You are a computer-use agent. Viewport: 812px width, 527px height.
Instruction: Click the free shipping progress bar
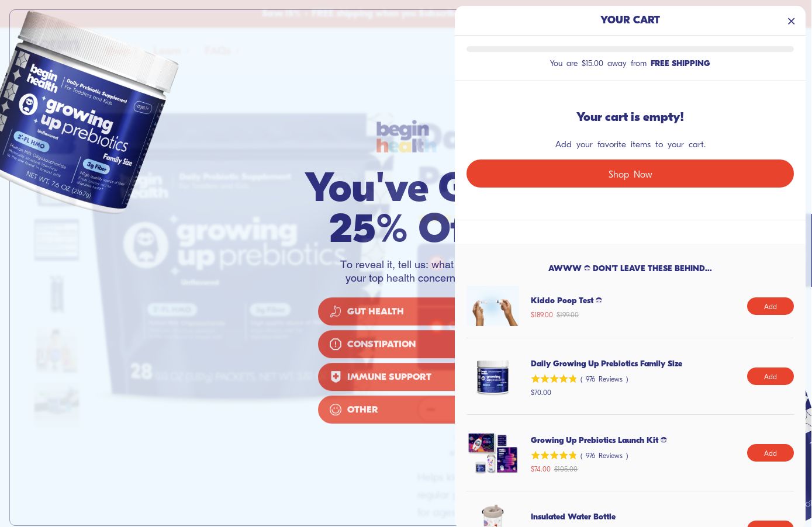click(x=630, y=49)
